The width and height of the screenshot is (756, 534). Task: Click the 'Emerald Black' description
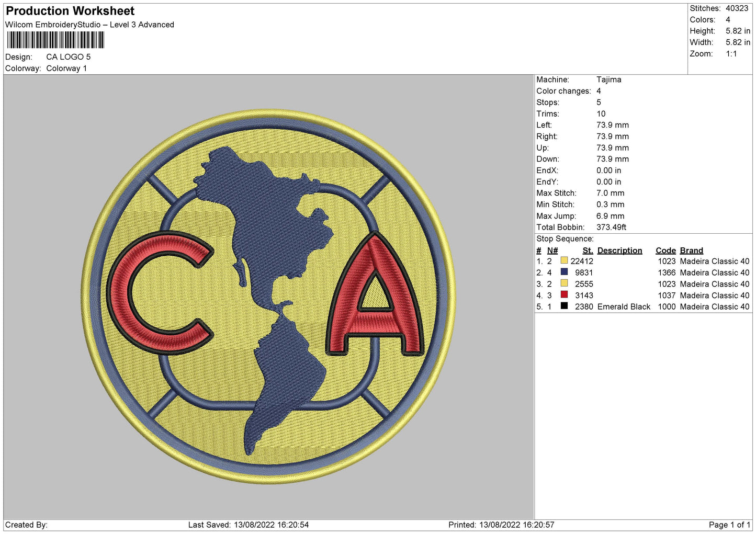(624, 307)
